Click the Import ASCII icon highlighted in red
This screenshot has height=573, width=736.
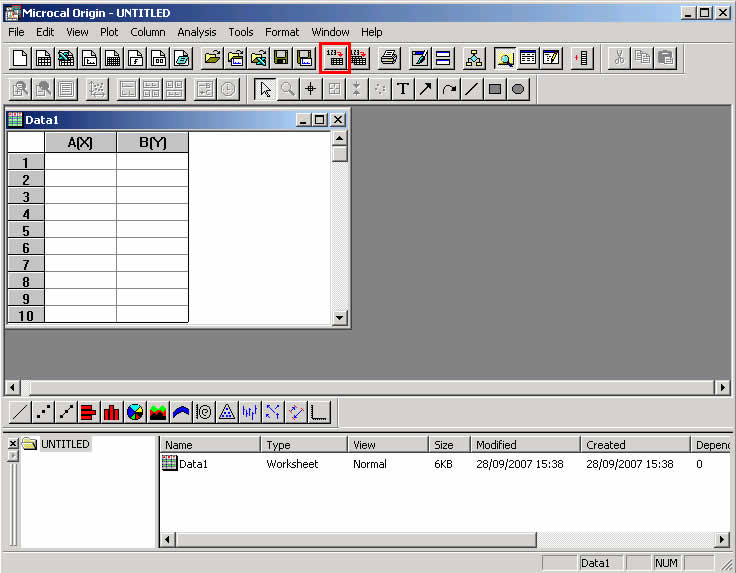coord(335,58)
